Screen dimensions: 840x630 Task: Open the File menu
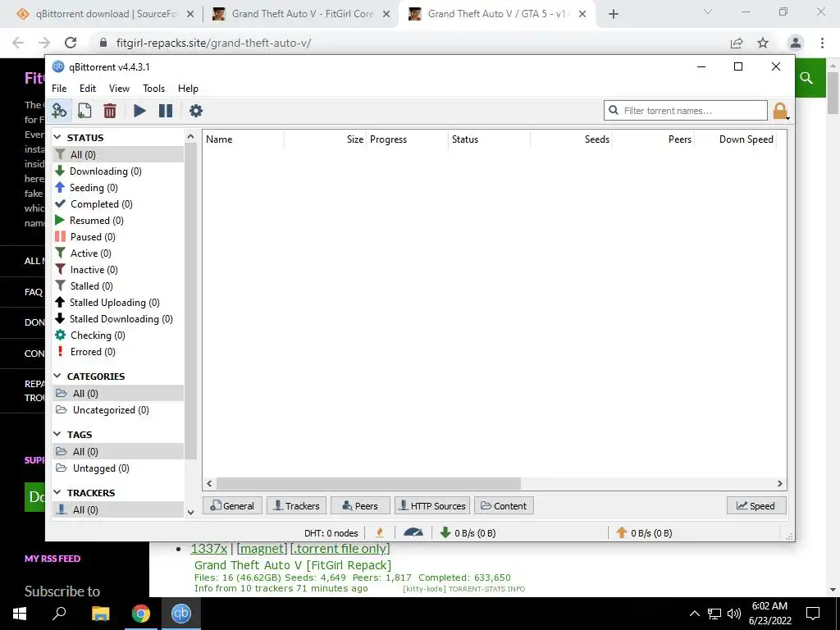point(59,89)
